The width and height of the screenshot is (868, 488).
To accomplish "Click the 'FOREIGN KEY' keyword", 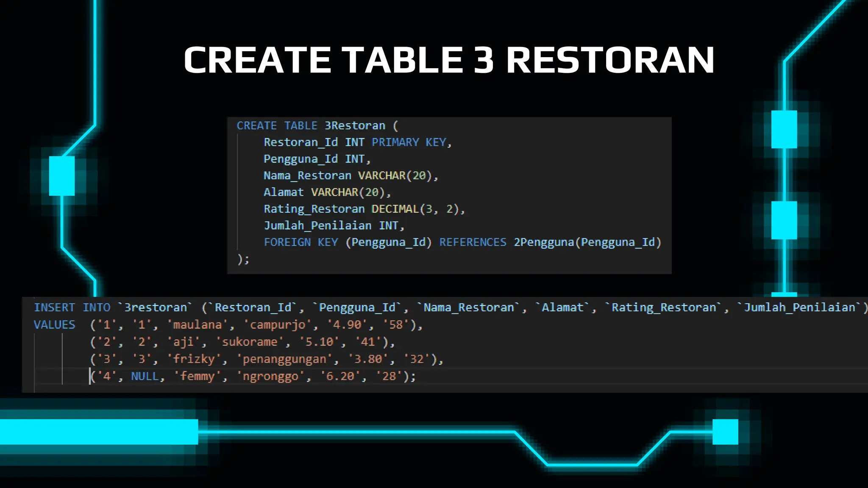I will [x=301, y=242].
